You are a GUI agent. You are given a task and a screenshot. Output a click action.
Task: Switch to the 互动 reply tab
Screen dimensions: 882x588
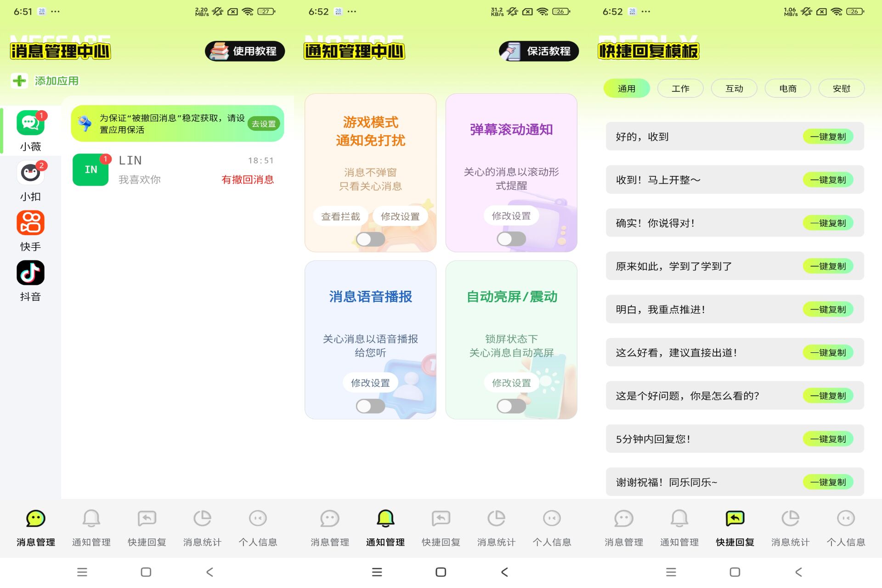coord(734,88)
